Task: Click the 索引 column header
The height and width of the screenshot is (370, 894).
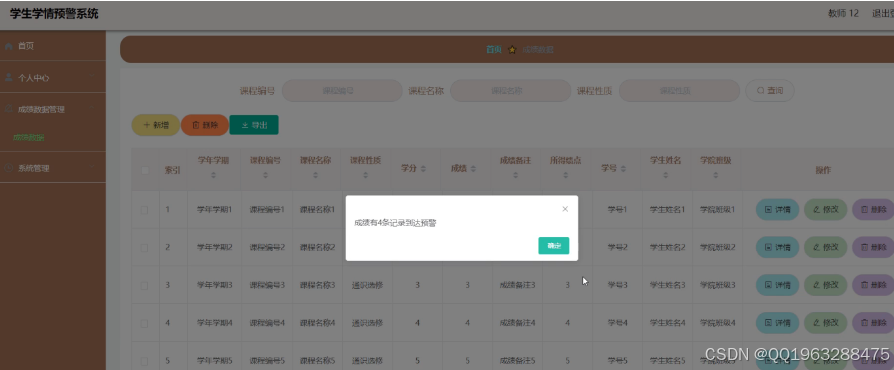Action: point(173,170)
